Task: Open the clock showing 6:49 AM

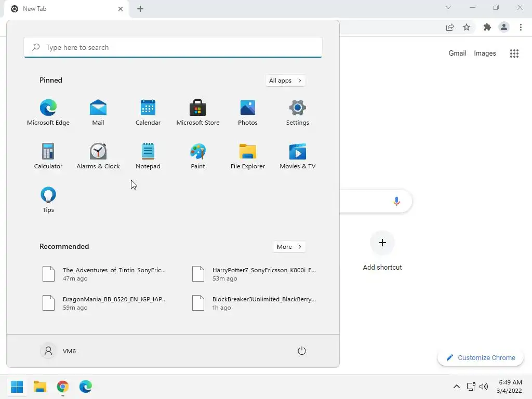Action: (x=509, y=387)
